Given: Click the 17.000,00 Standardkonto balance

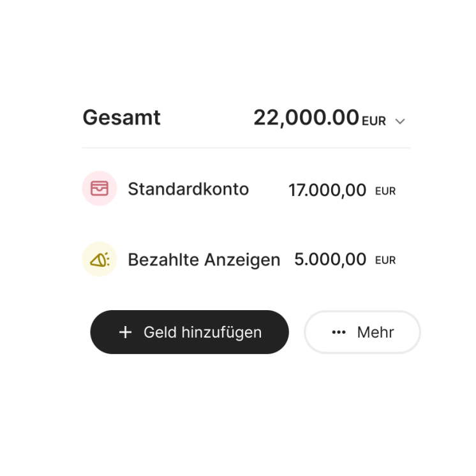Looking at the screenshot, I should point(327,190).
